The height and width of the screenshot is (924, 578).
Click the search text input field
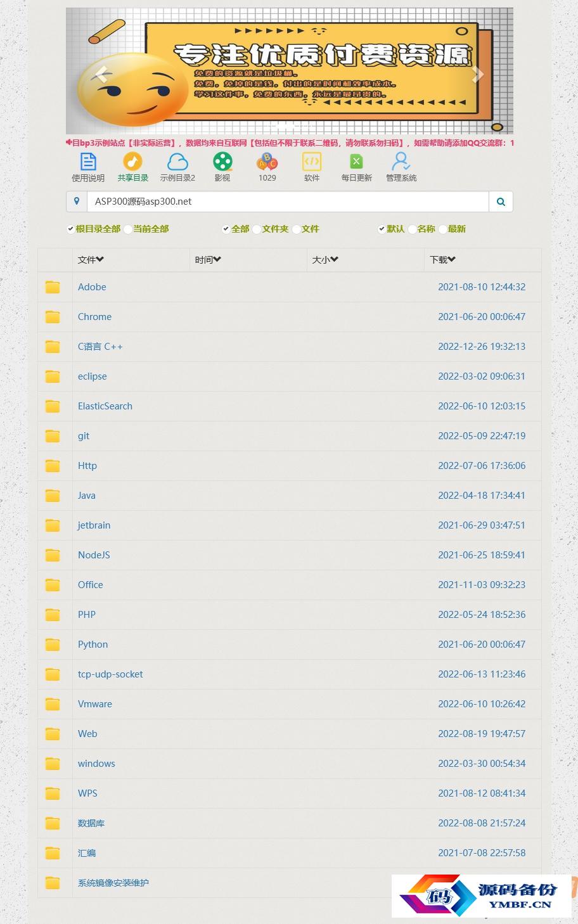click(x=288, y=202)
